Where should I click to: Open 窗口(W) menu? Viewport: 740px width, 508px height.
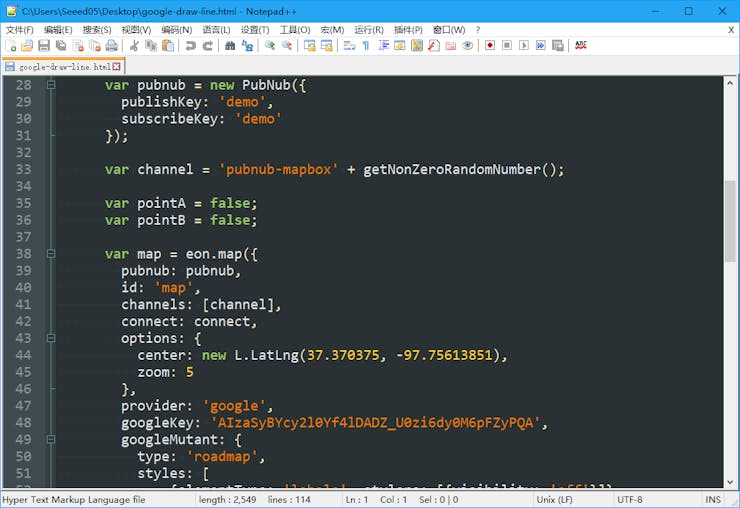449,30
